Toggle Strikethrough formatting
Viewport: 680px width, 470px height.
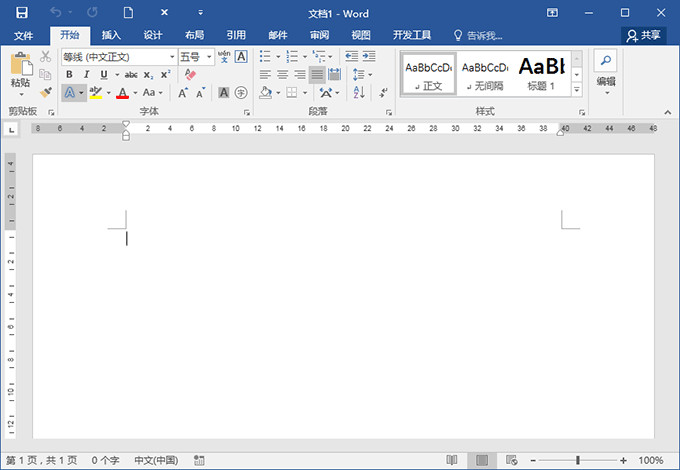coord(130,75)
